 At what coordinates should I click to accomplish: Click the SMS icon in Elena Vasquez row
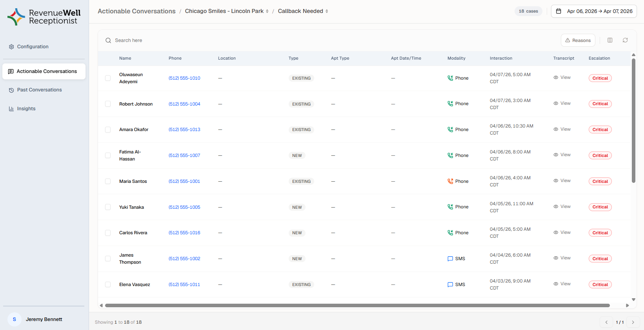[450, 284]
